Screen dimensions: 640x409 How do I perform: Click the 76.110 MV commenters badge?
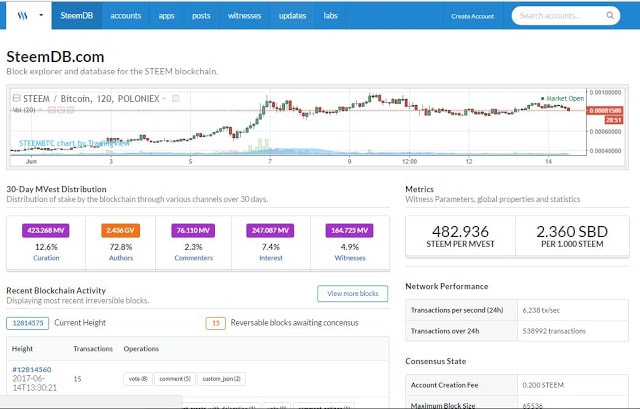pyautogui.click(x=193, y=230)
